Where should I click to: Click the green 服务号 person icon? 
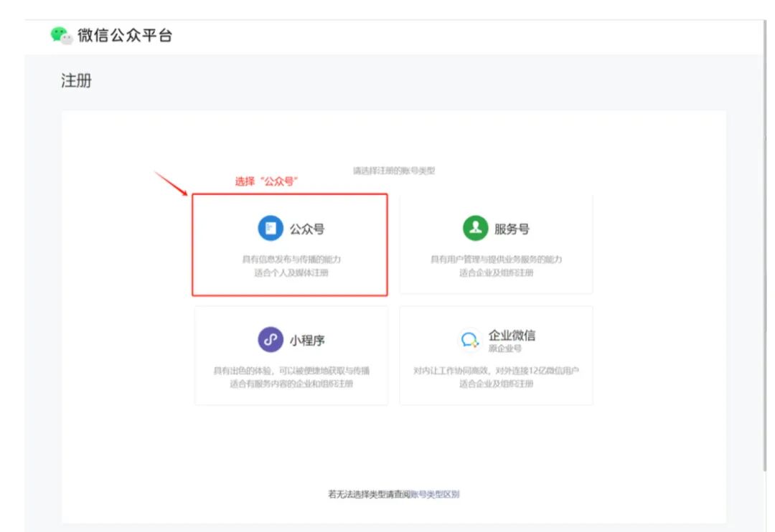[476, 228]
